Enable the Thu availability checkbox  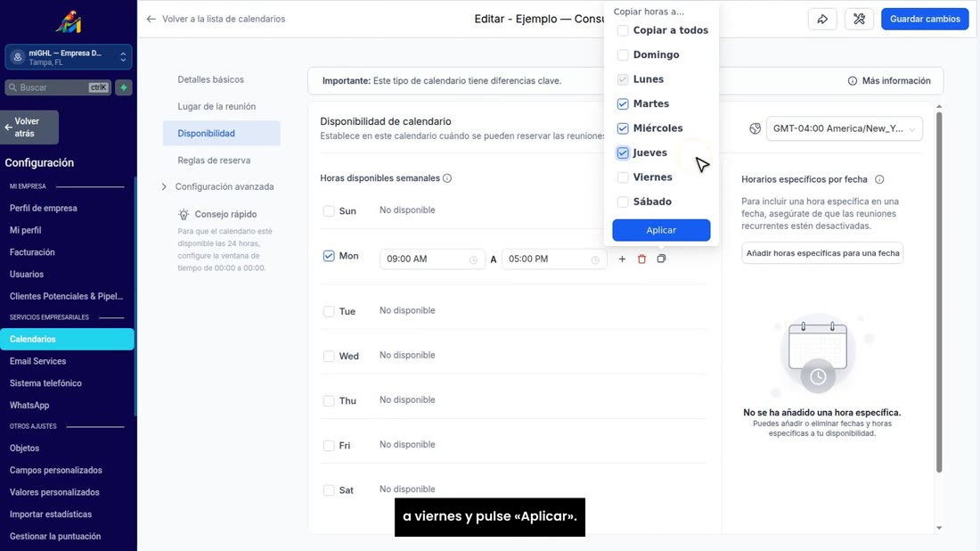click(x=329, y=401)
